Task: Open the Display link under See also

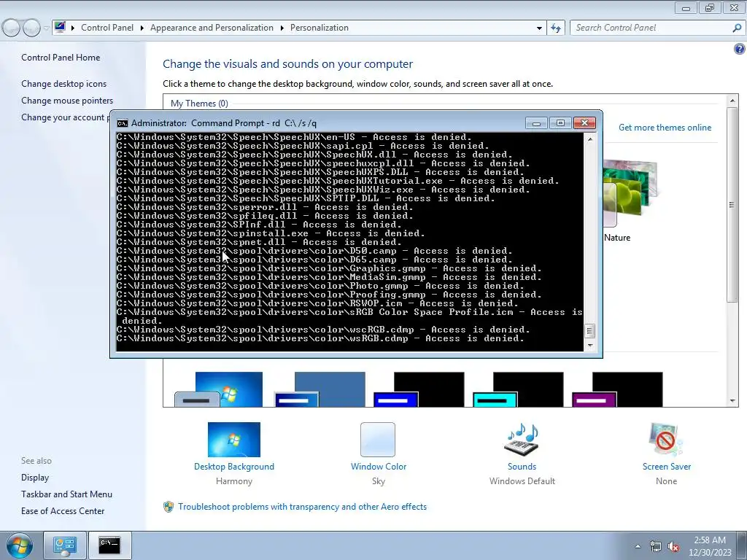Action: (35, 477)
